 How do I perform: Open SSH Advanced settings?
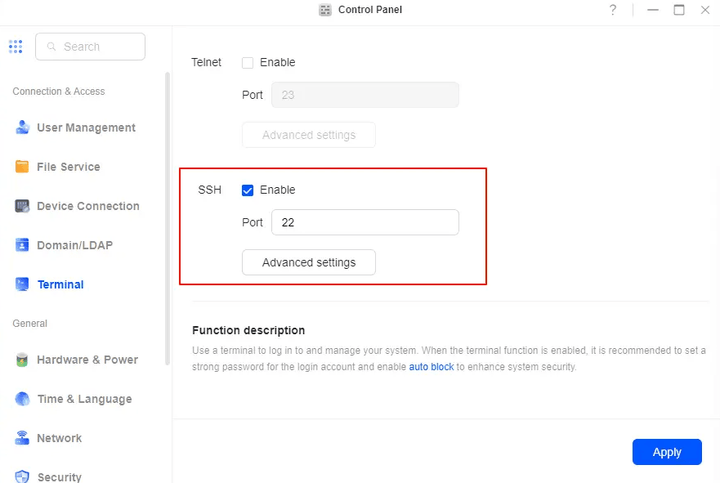click(308, 262)
